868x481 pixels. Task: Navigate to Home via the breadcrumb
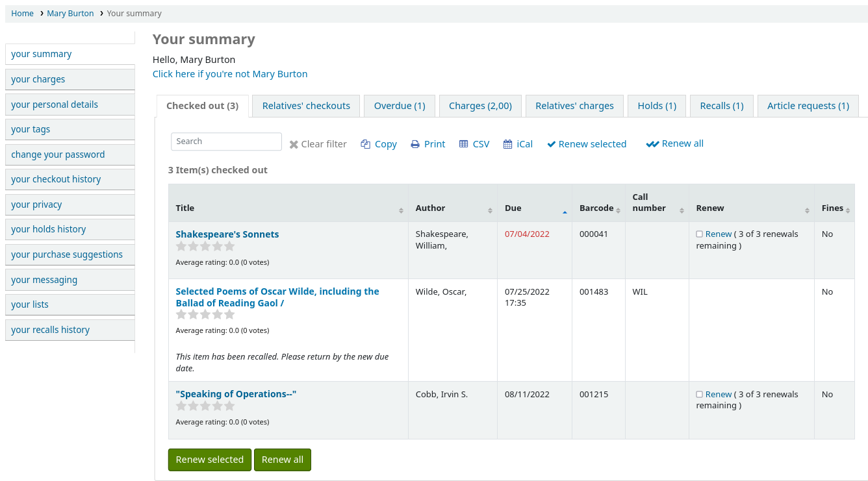point(22,13)
